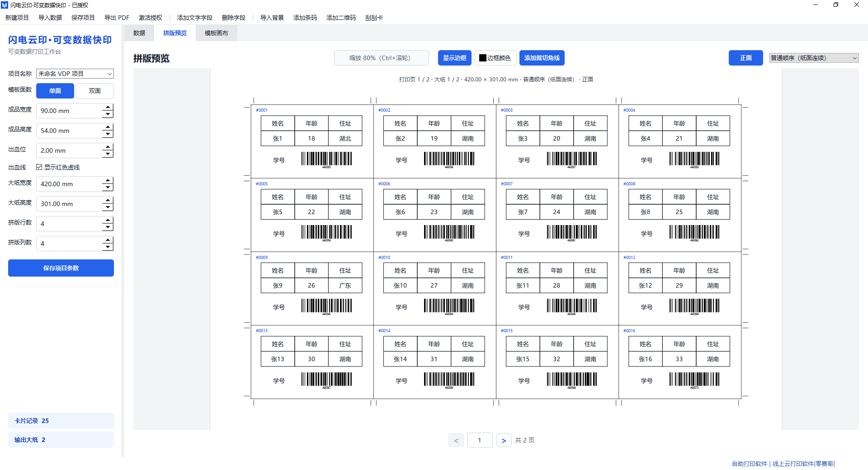Open the 新建项目 menu
The height and width of the screenshot is (470, 868).
click(x=17, y=18)
